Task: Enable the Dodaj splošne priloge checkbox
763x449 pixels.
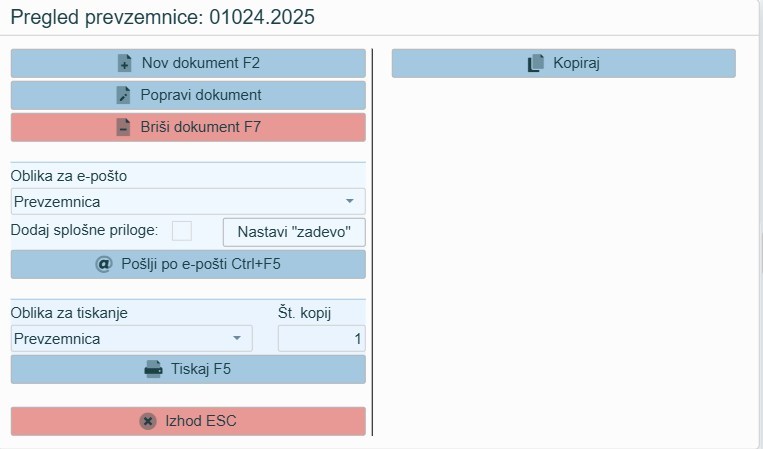Action: (182, 231)
